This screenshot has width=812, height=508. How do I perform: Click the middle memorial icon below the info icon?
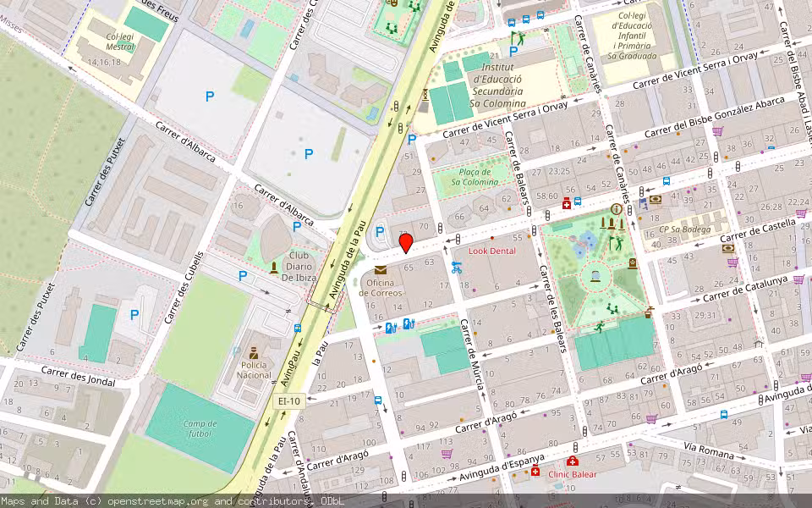tap(612, 224)
